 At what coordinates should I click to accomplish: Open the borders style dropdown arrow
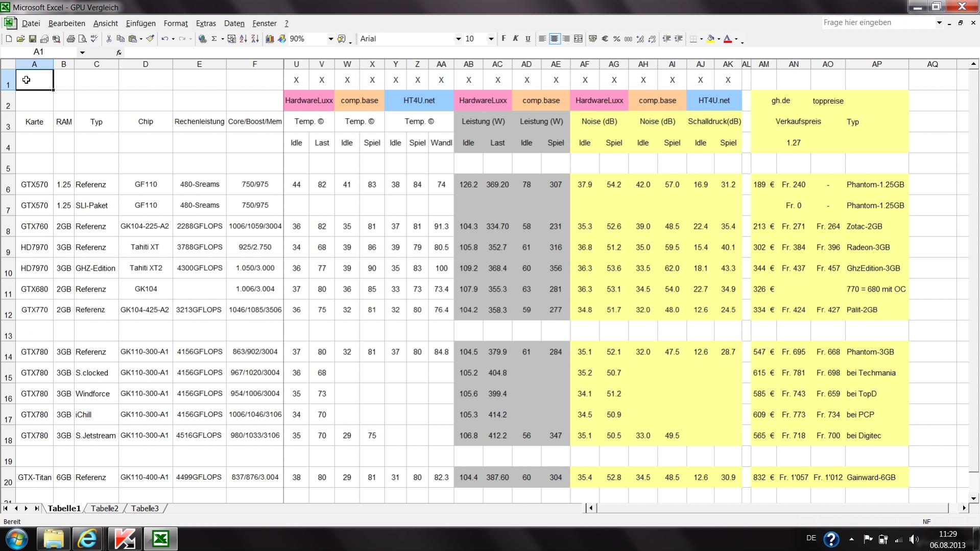(x=701, y=39)
